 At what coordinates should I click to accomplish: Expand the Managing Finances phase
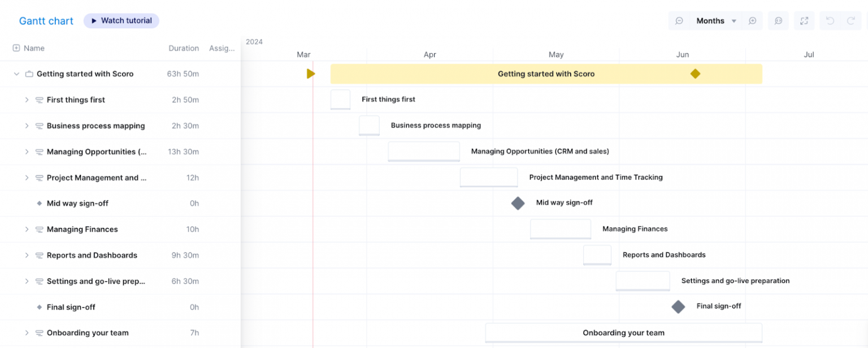point(27,229)
